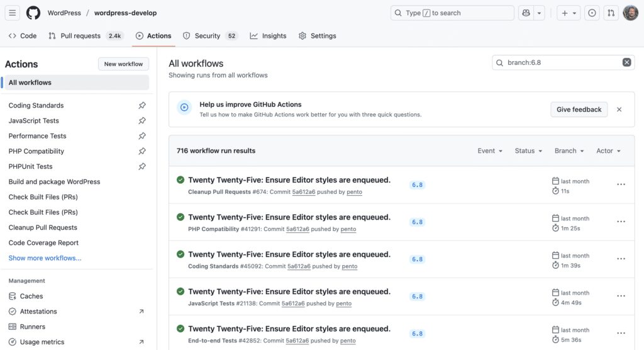Viewport: 644px width, 350px height.
Task: Open options menu for Cleanup Pull Requests run
Action: (x=621, y=184)
